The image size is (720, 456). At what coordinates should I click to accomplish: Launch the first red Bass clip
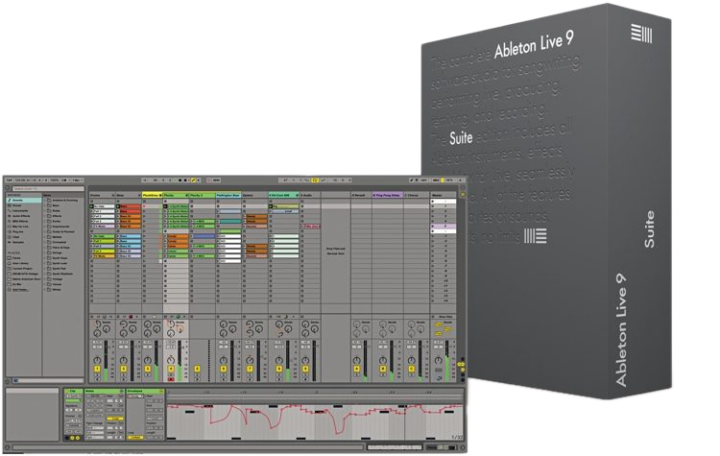(x=130, y=207)
